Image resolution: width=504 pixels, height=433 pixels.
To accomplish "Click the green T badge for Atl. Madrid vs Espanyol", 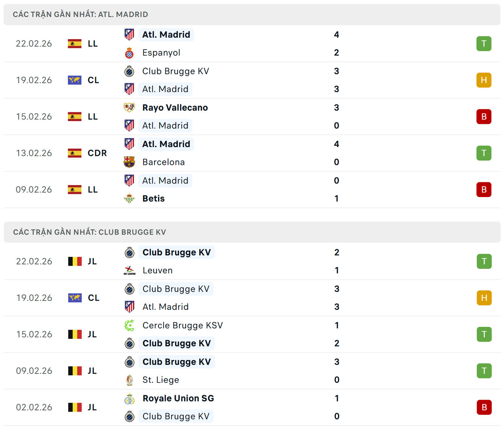I will (x=484, y=44).
